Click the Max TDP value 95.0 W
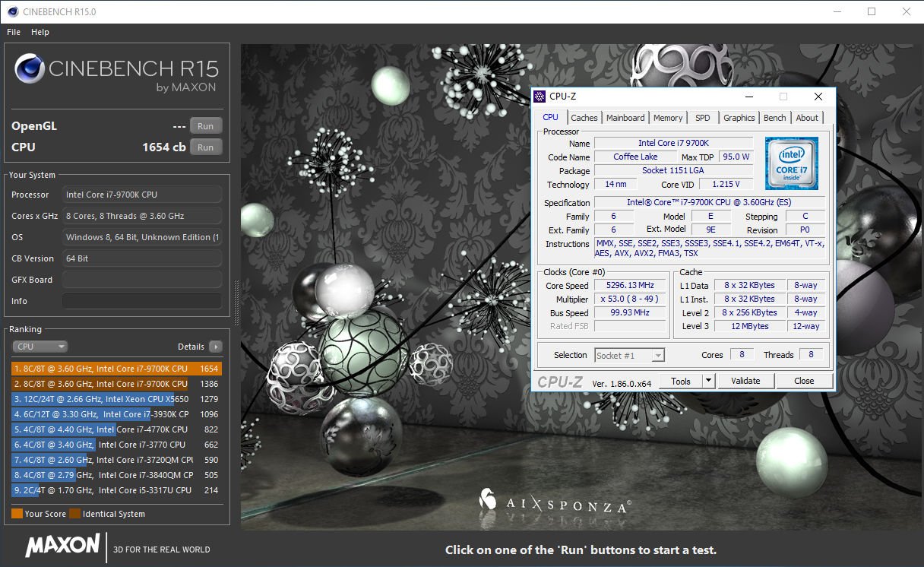Image resolution: width=924 pixels, height=567 pixels. [x=736, y=157]
